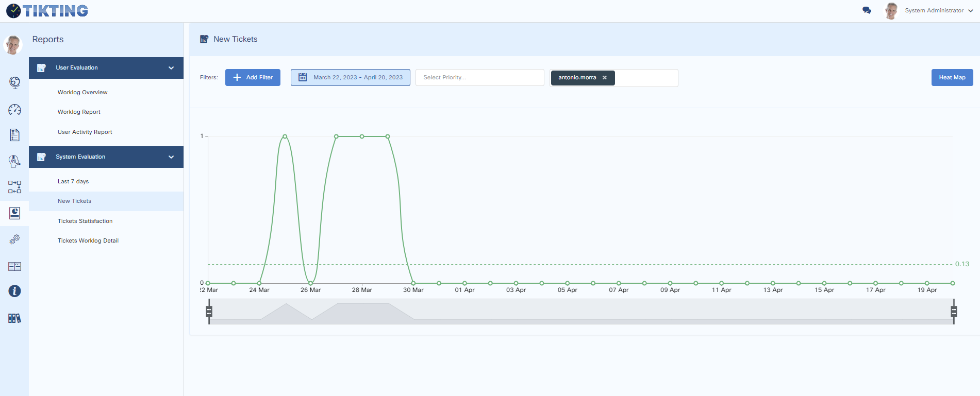Open the open-book sidebar icon
Screen dimensions: 980x396
pyautogui.click(x=14, y=266)
